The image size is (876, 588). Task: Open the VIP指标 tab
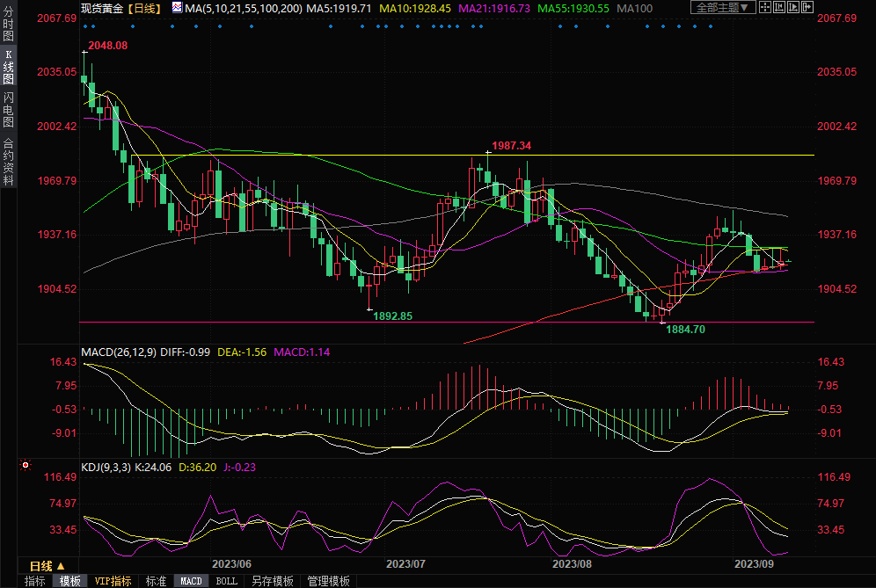(x=113, y=581)
